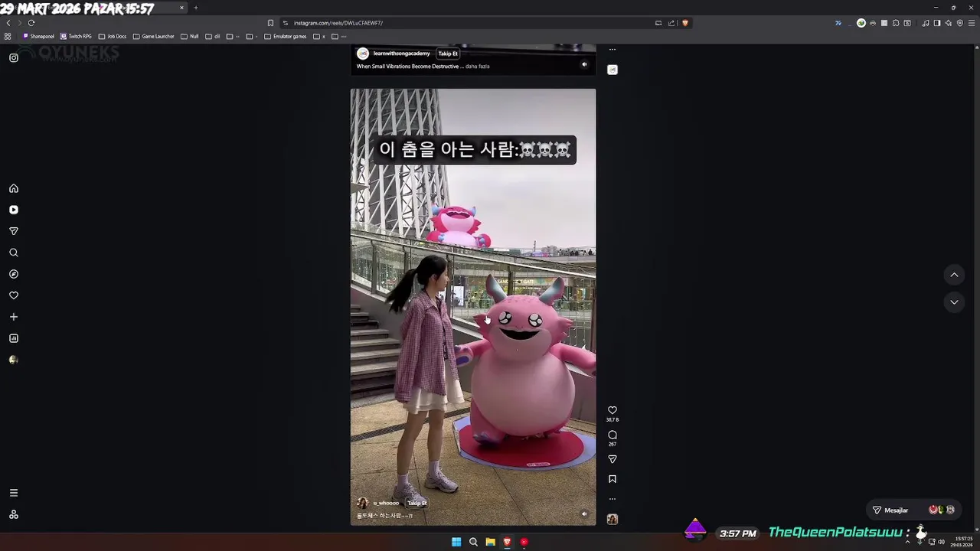Open the Null bookmark folder
Screen dimensions: 980x551
click(190, 36)
